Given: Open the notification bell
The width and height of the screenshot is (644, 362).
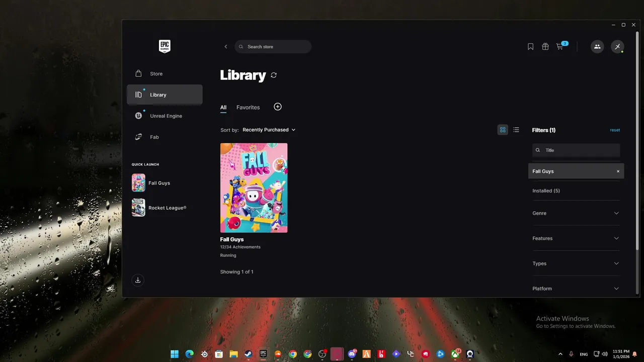Looking at the screenshot, I should 634,354.
